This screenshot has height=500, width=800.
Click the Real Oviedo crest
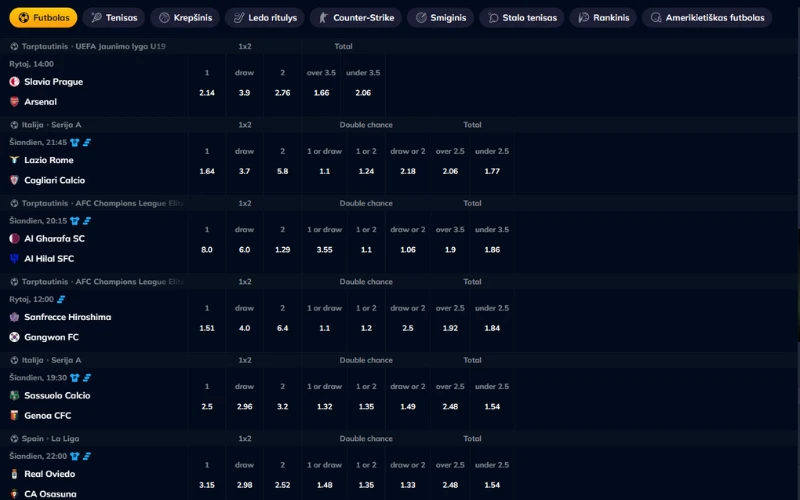[x=14, y=474]
